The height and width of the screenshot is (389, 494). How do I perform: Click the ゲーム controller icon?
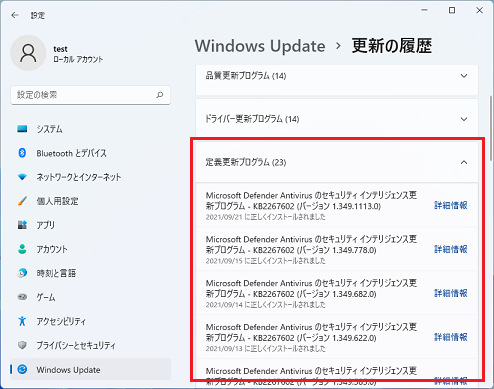click(22, 297)
